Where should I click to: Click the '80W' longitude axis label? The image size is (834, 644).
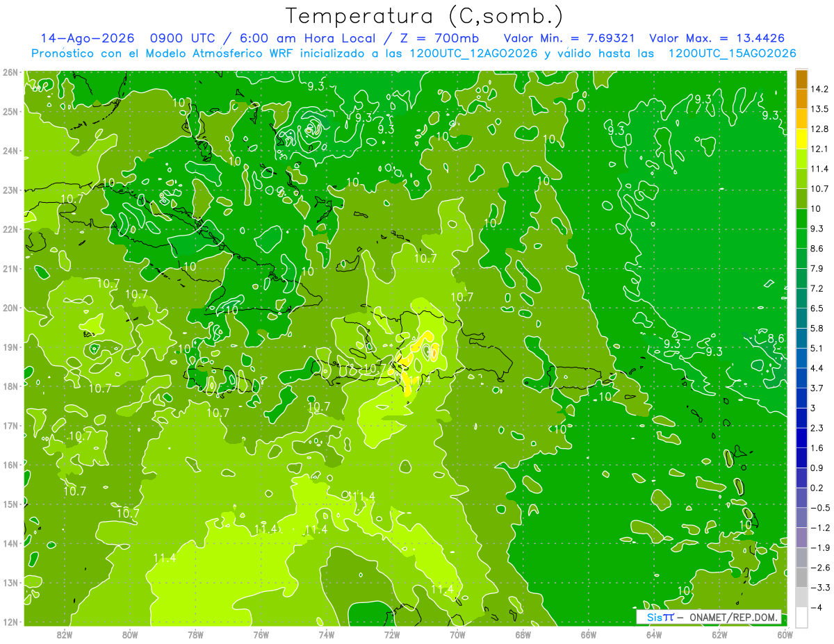click(129, 634)
